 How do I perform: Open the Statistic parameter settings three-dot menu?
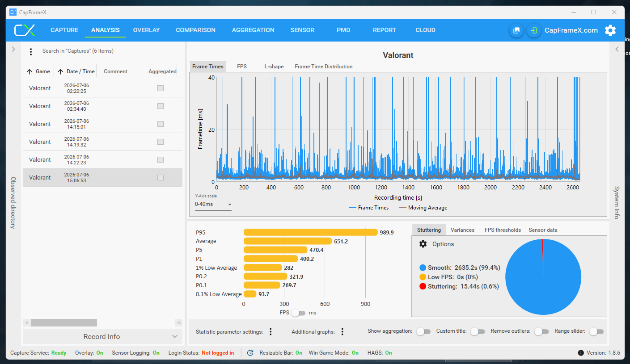point(271,331)
